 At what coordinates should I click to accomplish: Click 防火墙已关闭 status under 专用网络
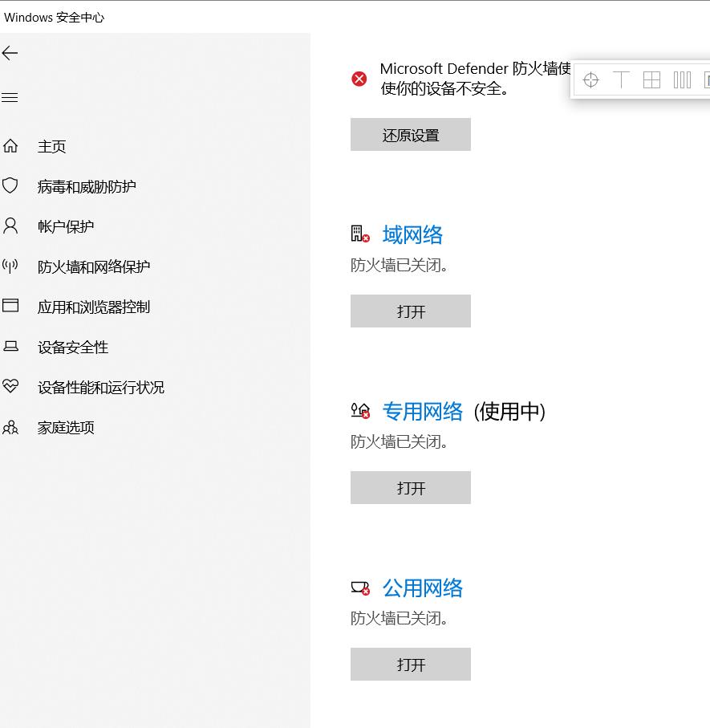tap(399, 442)
